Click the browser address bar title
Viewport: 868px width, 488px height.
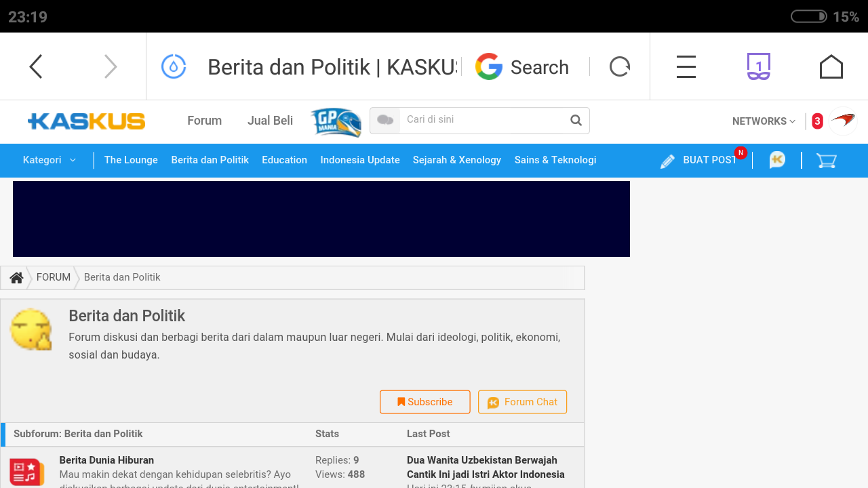[x=332, y=67]
